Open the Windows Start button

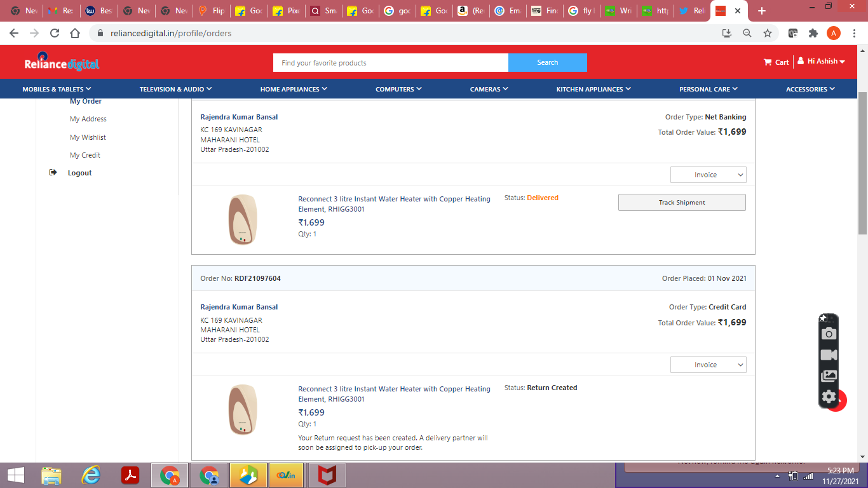click(x=16, y=475)
